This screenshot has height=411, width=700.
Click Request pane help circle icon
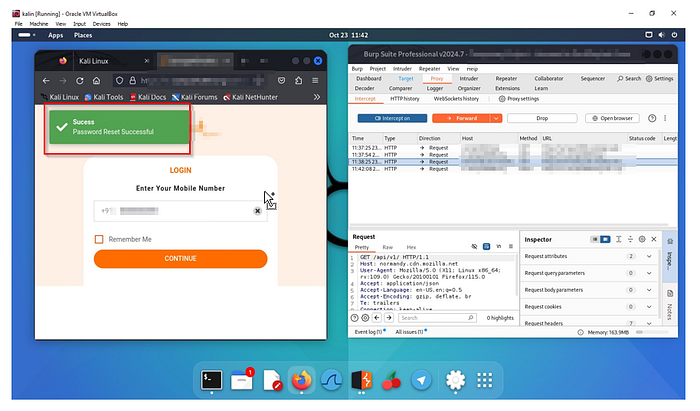click(354, 318)
